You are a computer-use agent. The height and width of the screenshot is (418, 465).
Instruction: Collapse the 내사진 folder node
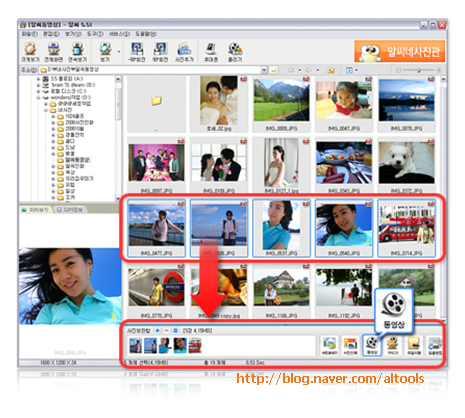point(46,110)
